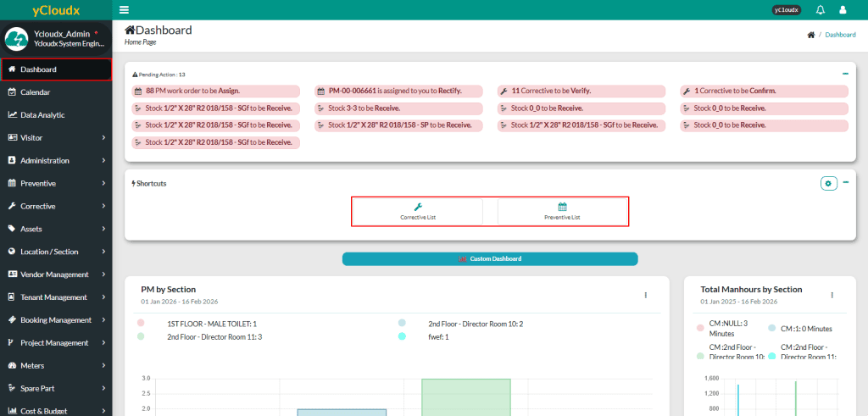Open the 88 PM work order Assign alert
Image resolution: width=868 pixels, height=416 pixels.
[216, 91]
